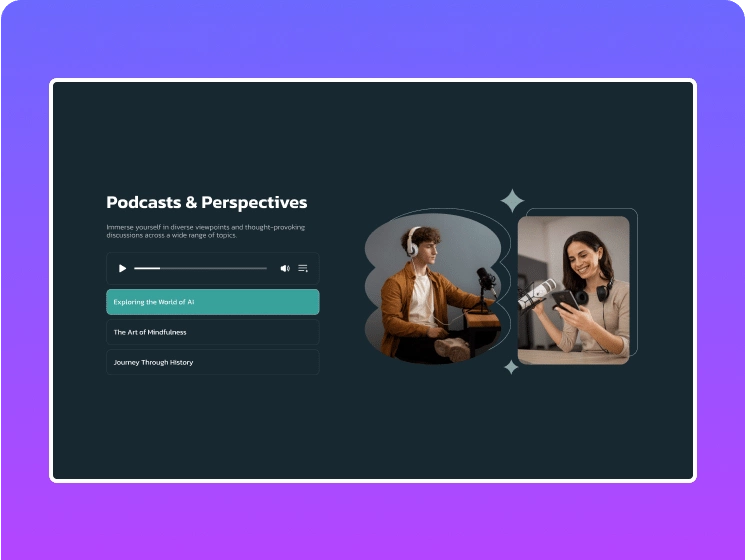Click the played portion of the progress bar

click(146, 268)
